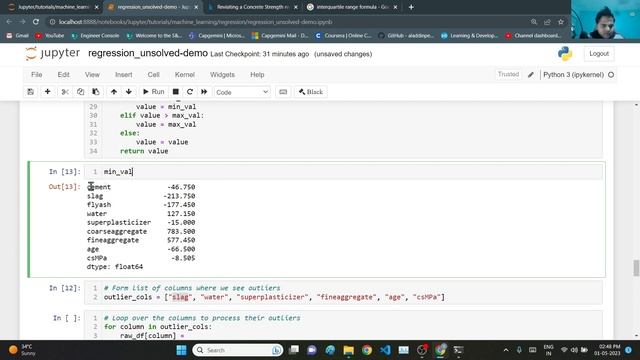This screenshot has height=360, width=640.
Task: Open File Explorer from the taskbar
Action: 348,350
